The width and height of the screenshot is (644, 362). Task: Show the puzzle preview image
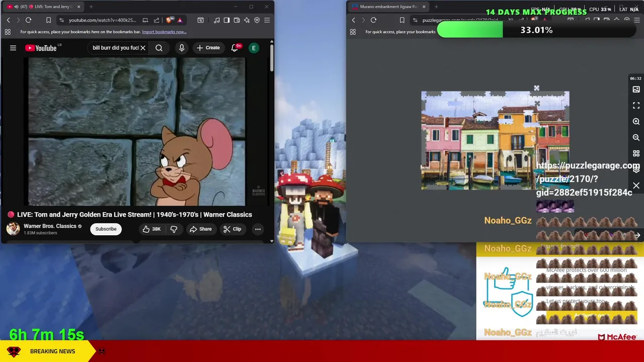click(636, 89)
